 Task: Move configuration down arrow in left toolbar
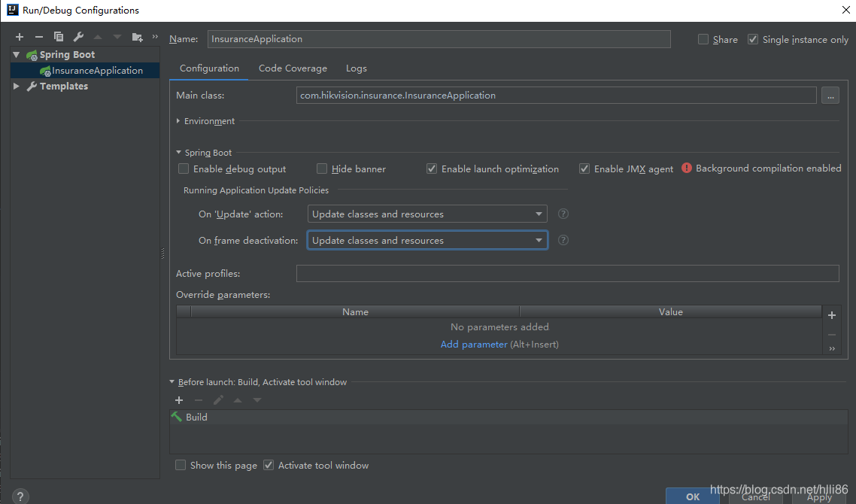[117, 37]
